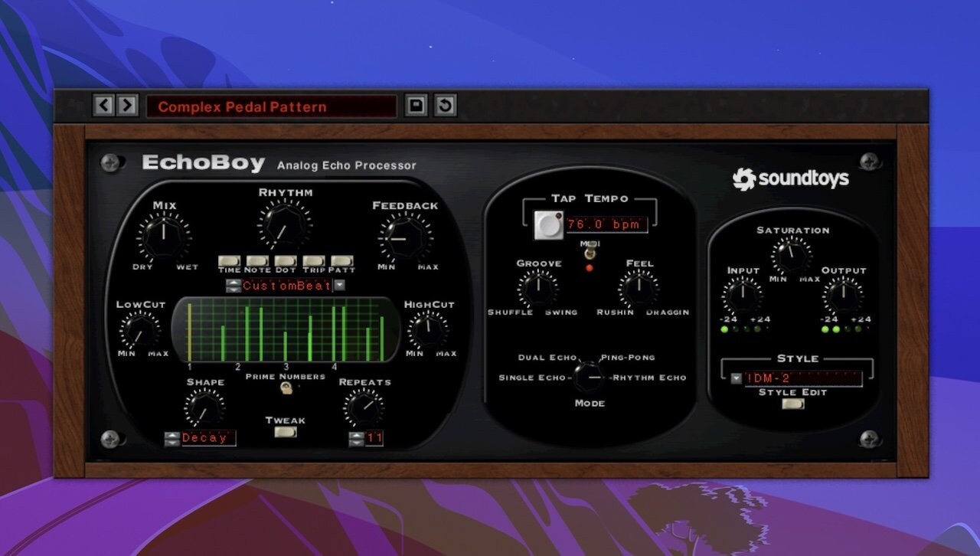
Task: Click the HighCut knob
Action: [x=428, y=330]
